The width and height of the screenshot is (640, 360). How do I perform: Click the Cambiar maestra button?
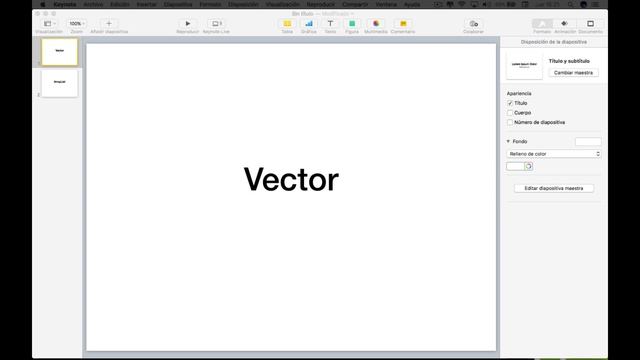[x=573, y=73]
